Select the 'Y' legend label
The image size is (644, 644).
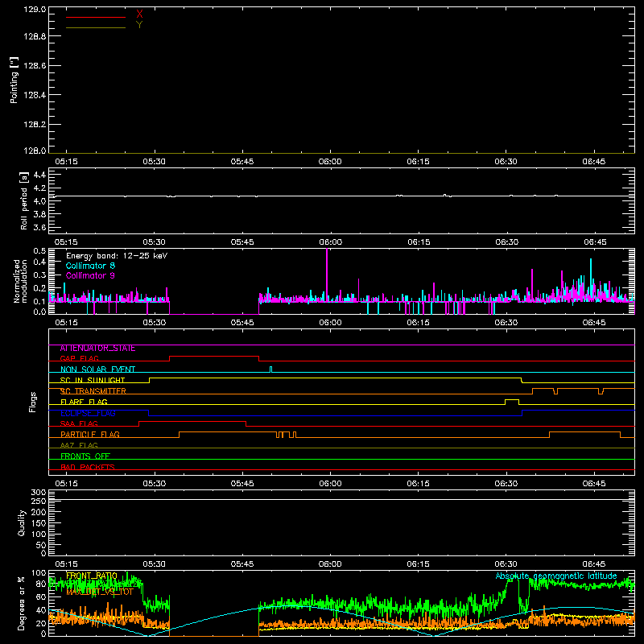[139, 25]
